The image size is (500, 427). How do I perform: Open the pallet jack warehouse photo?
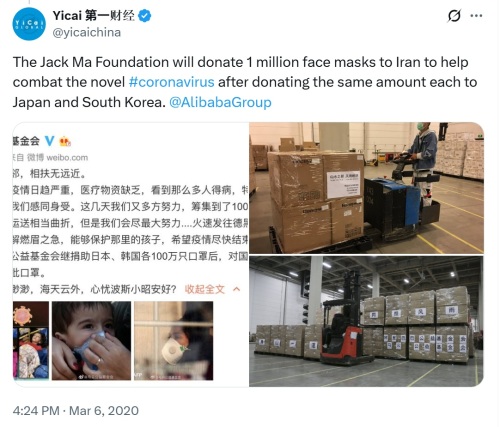tap(367, 188)
